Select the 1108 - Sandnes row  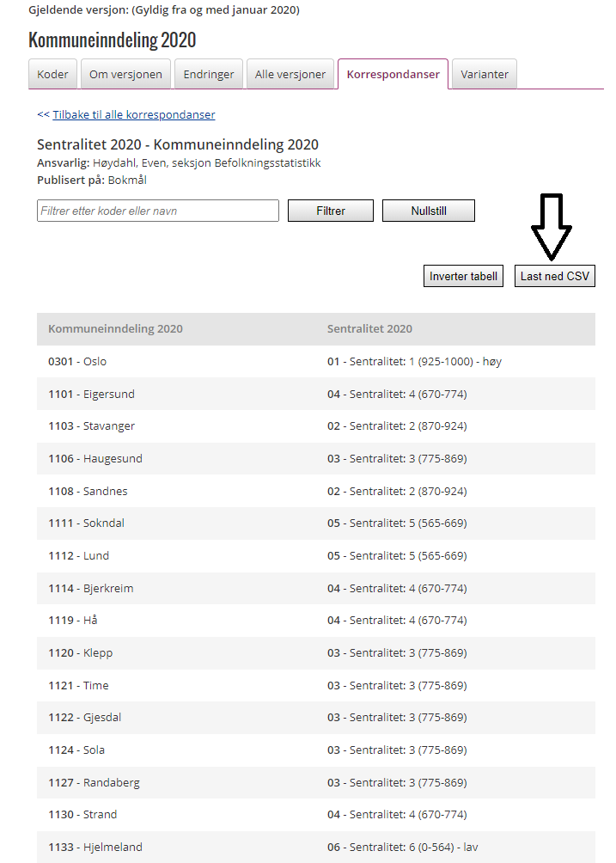[x=88, y=492]
